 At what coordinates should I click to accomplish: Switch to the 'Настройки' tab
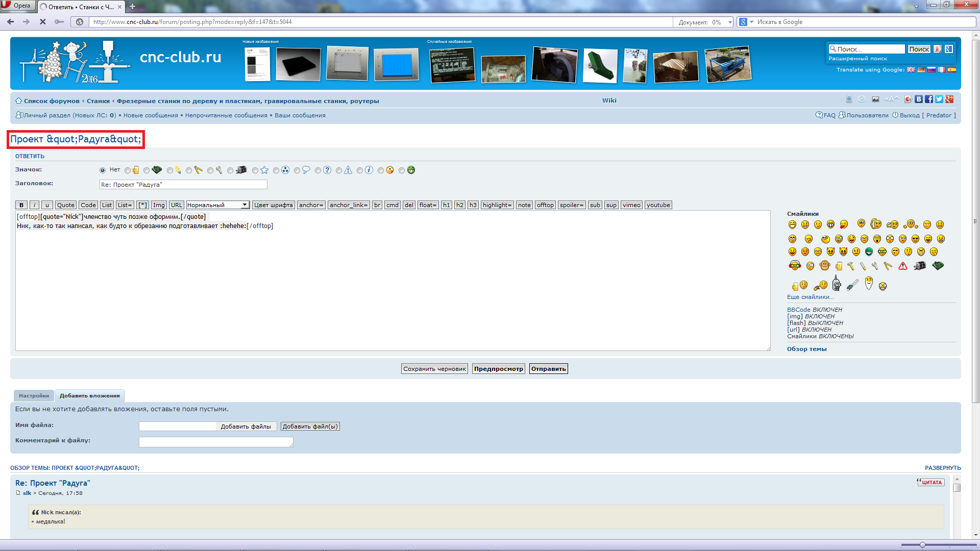[34, 396]
